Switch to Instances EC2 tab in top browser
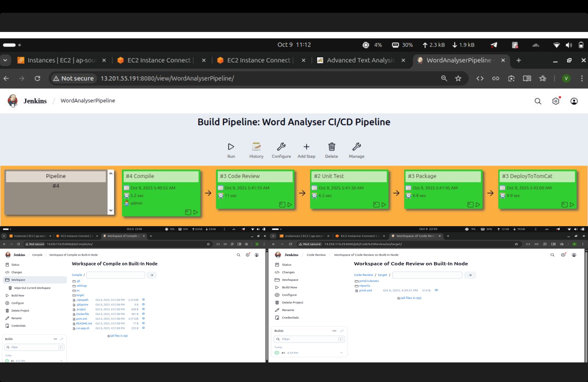The image size is (588, 382). coord(62,60)
